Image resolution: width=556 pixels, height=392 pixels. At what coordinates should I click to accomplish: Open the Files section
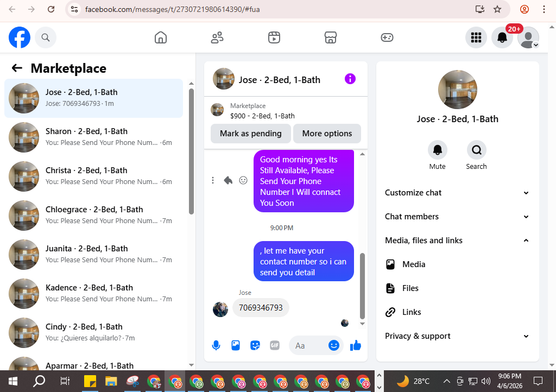[457, 288]
